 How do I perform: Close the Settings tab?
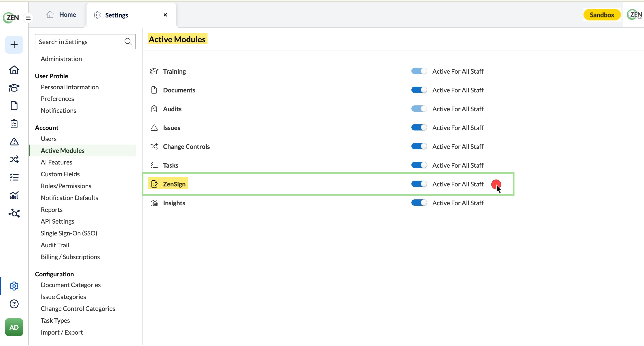(x=165, y=15)
